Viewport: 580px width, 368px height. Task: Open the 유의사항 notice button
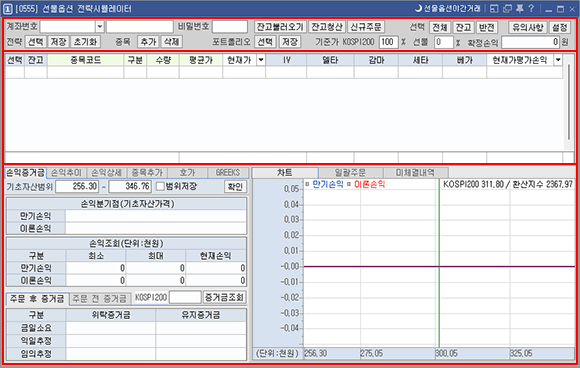pos(528,27)
